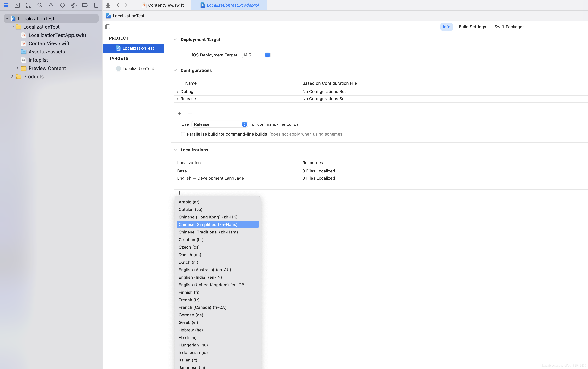
Task: Select the LocalizationTest target
Action: 138,69
